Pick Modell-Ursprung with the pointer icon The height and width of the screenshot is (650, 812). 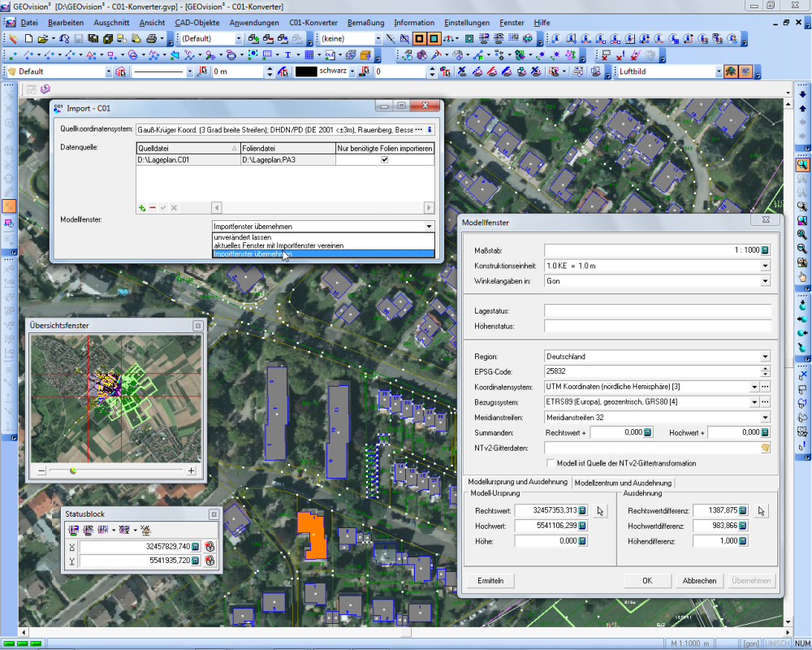[600, 511]
